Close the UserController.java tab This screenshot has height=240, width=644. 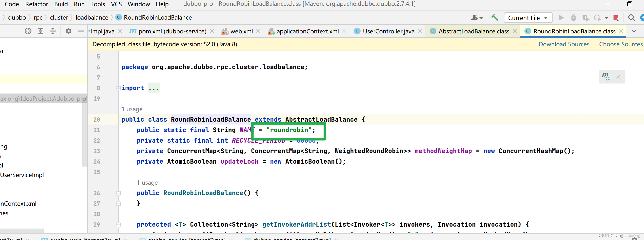click(x=420, y=31)
